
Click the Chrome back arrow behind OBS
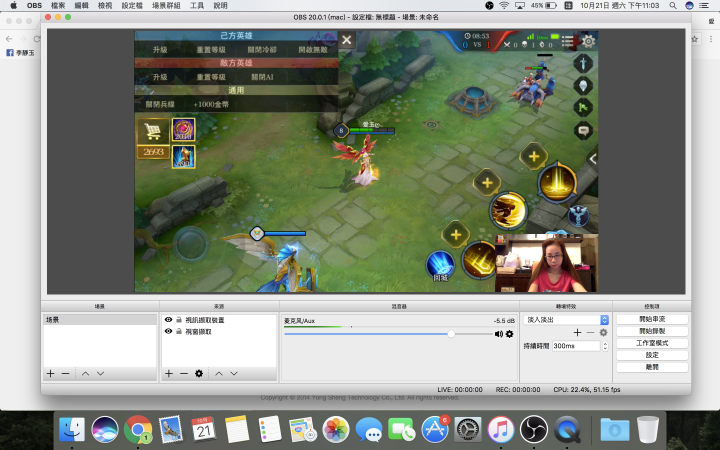point(9,39)
